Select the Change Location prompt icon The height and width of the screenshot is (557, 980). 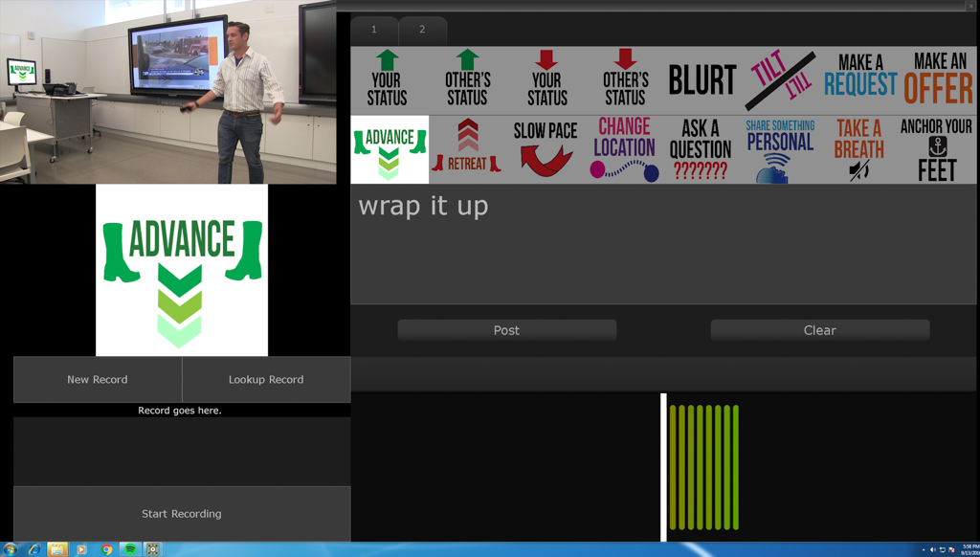(x=624, y=148)
